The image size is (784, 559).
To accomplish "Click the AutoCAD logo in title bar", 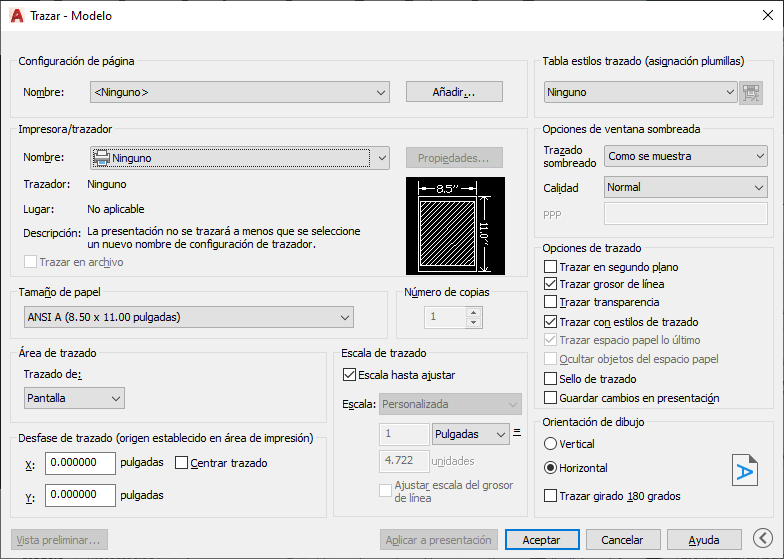I will [16, 16].
